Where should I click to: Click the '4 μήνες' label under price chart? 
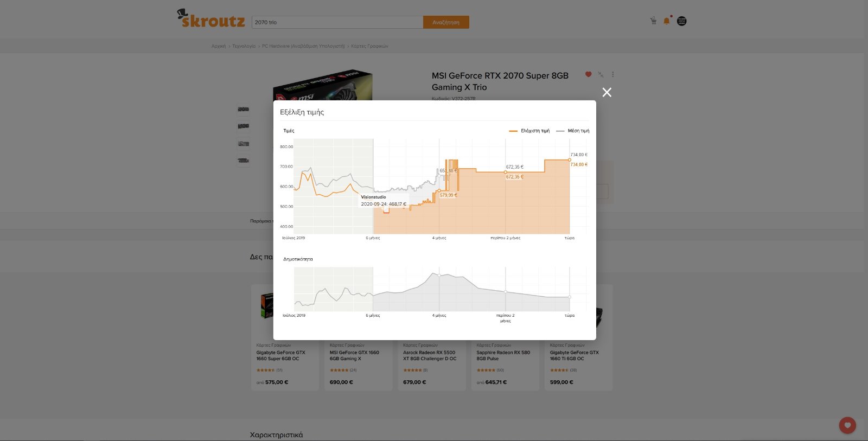pos(439,238)
